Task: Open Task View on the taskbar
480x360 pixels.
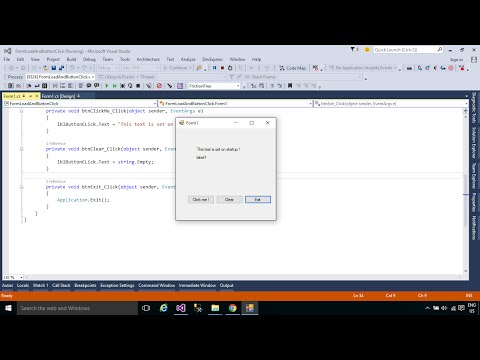Action: [x=146, y=308]
